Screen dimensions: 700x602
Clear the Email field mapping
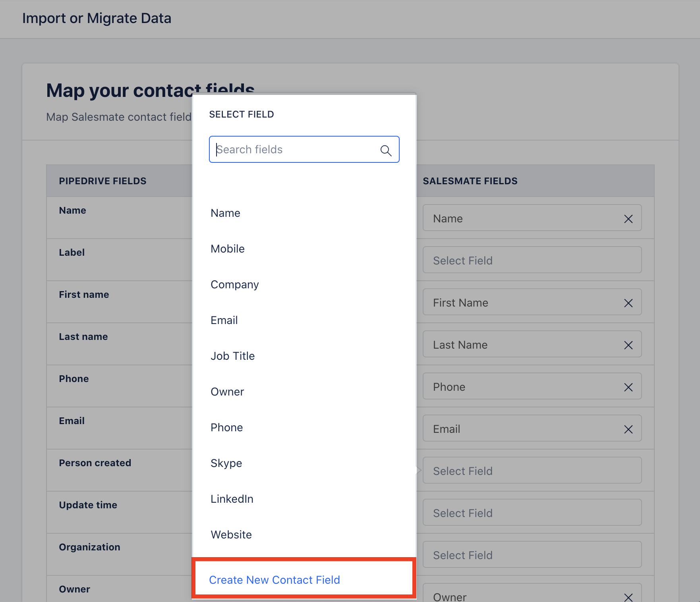coord(628,429)
